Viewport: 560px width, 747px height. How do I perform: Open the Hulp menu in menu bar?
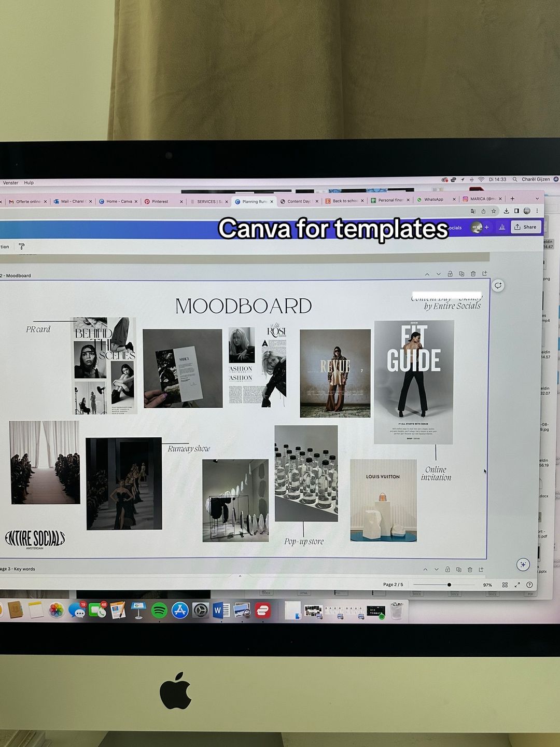[x=29, y=183]
